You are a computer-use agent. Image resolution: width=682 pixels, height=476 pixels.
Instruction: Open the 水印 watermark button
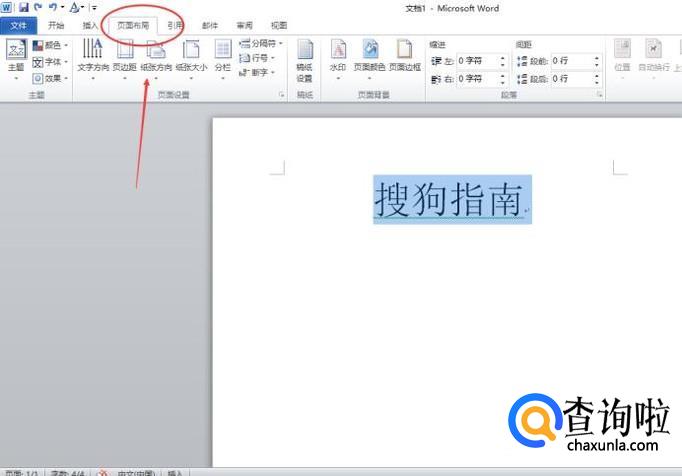pos(338,60)
